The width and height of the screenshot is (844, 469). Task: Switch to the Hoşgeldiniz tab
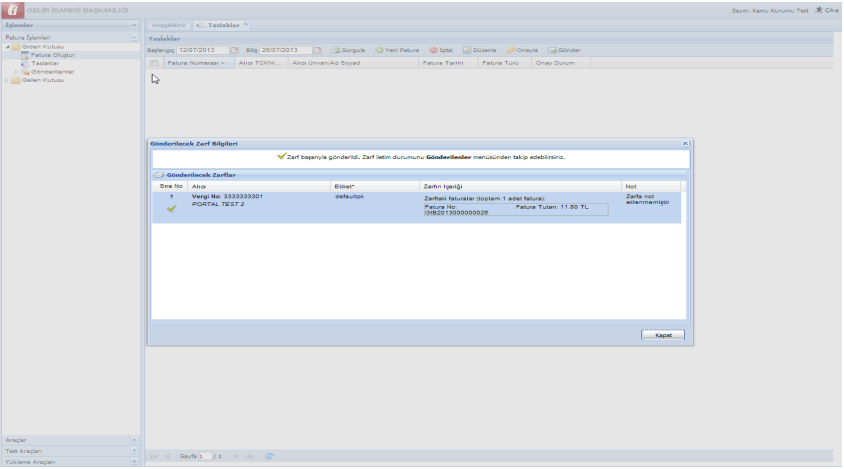pyautogui.click(x=168, y=24)
